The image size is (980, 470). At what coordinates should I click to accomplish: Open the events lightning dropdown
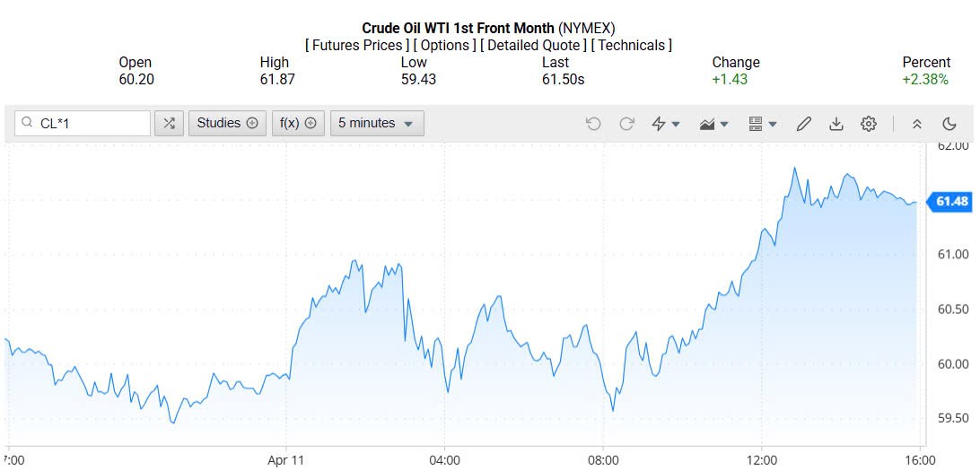[x=665, y=124]
